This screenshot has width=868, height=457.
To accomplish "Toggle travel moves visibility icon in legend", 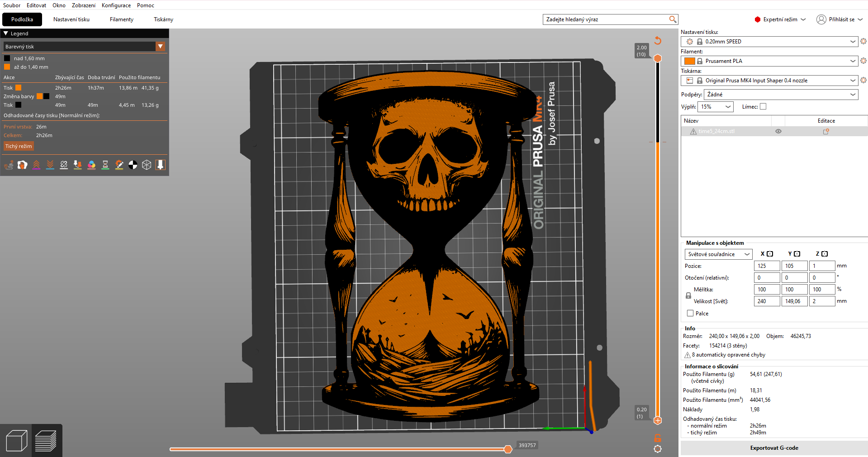I will pos(9,165).
